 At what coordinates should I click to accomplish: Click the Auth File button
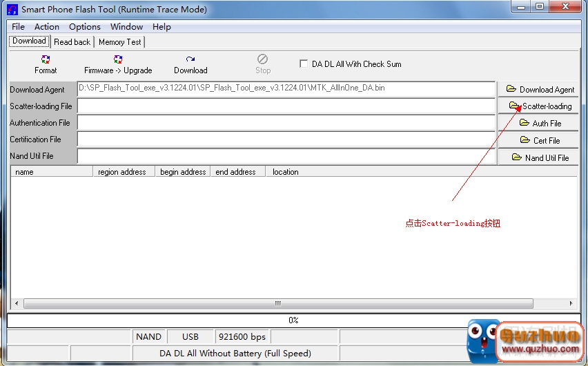538,123
